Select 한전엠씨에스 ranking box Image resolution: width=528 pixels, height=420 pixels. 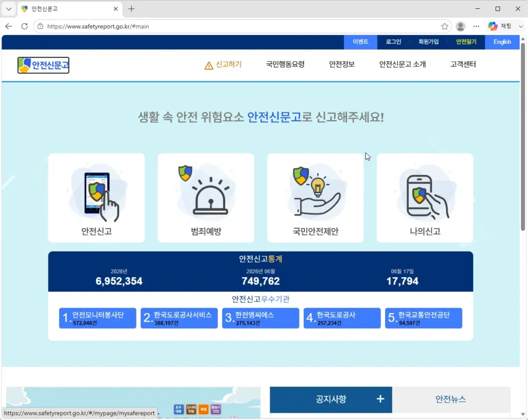pyautogui.click(x=260, y=318)
